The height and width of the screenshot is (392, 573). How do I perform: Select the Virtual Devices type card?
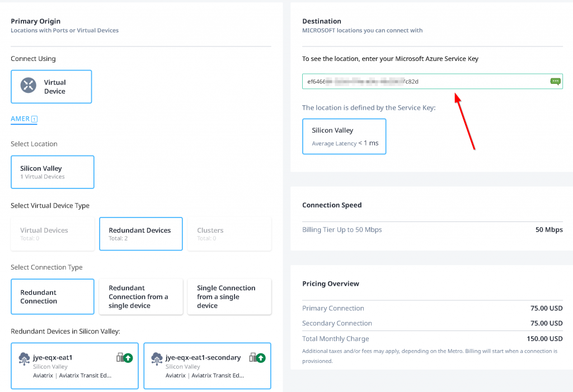click(52, 234)
